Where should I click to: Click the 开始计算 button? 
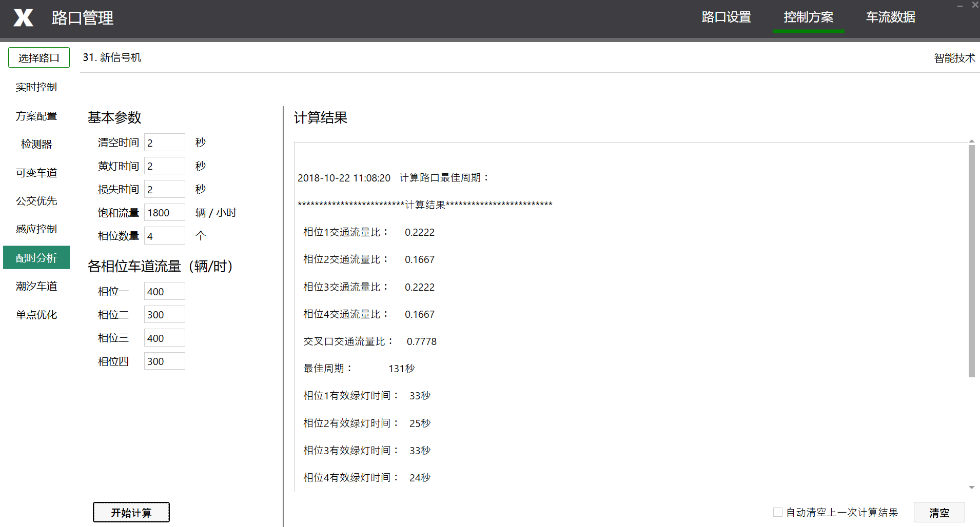tap(131, 513)
